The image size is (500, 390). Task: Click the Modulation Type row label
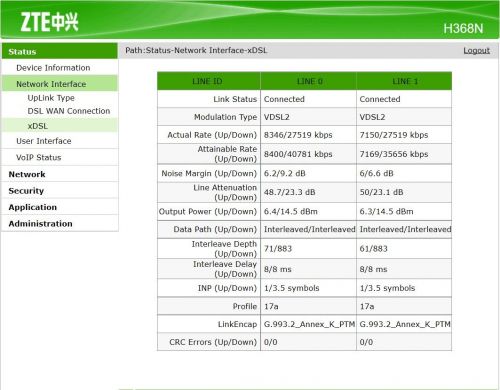point(225,117)
